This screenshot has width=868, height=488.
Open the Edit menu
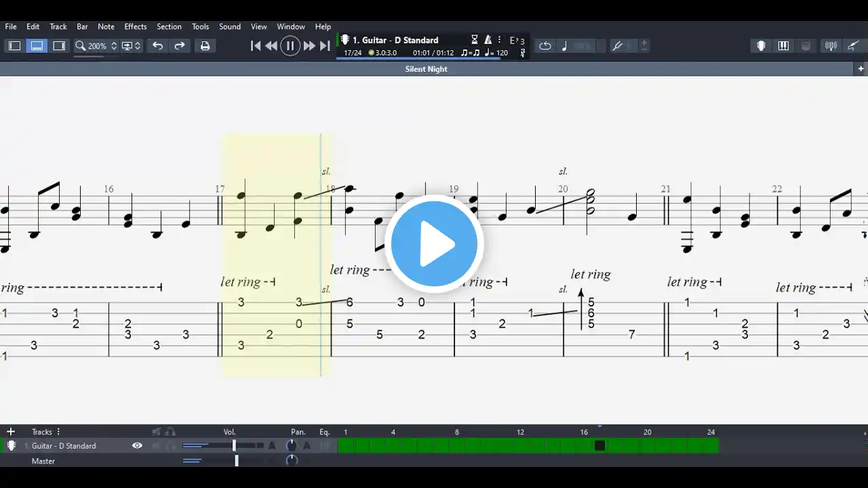(x=33, y=26)
